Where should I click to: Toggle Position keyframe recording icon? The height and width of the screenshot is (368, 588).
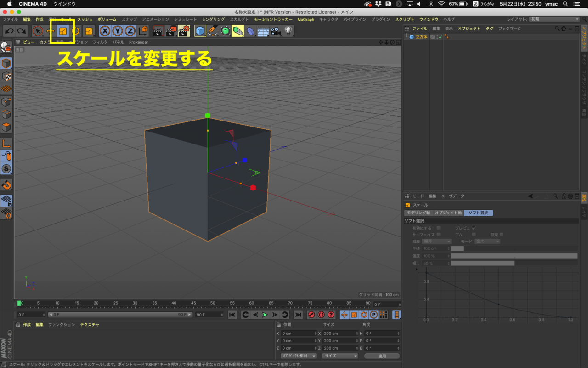coord(344,315)
